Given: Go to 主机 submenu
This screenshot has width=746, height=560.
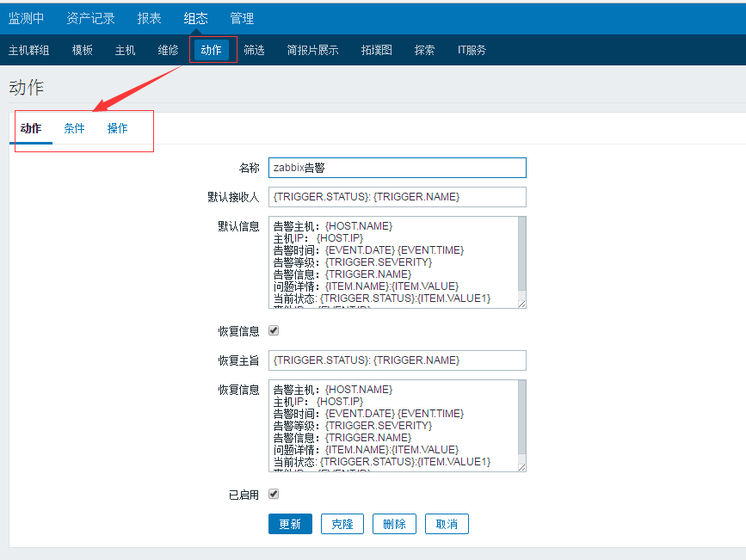Looking at the screenshot, I should 125,50.
